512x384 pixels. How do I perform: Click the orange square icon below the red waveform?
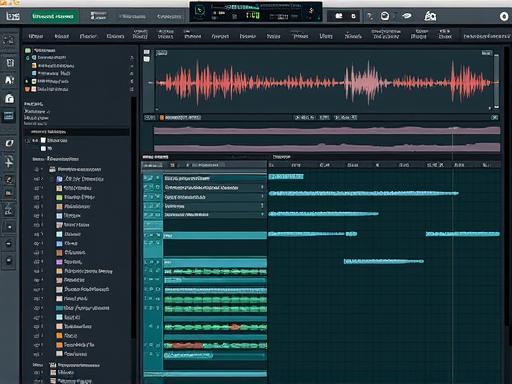click(162, 117)
